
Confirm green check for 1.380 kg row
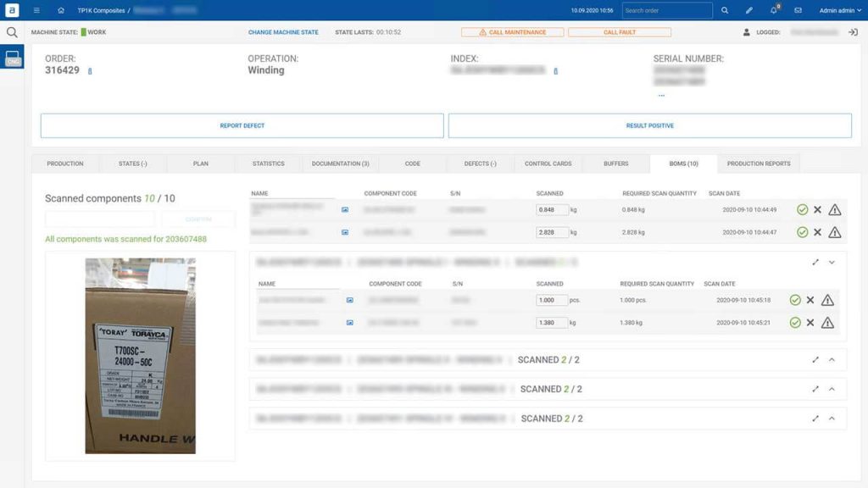[x=795, y=323]
